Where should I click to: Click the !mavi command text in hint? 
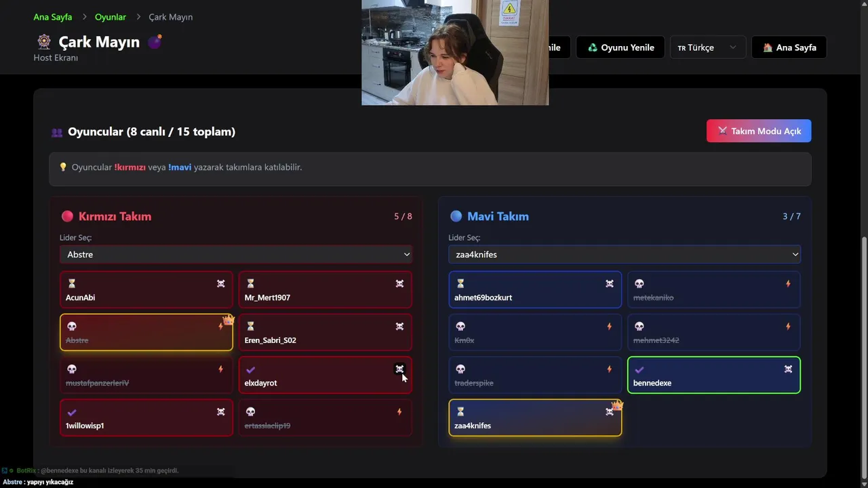(180, 167)
